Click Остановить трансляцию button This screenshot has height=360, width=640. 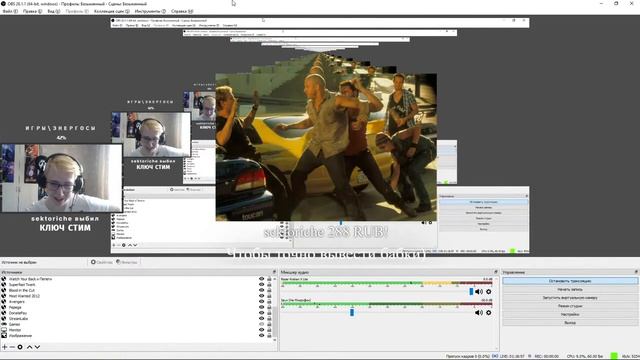click(x=570, y=281)
